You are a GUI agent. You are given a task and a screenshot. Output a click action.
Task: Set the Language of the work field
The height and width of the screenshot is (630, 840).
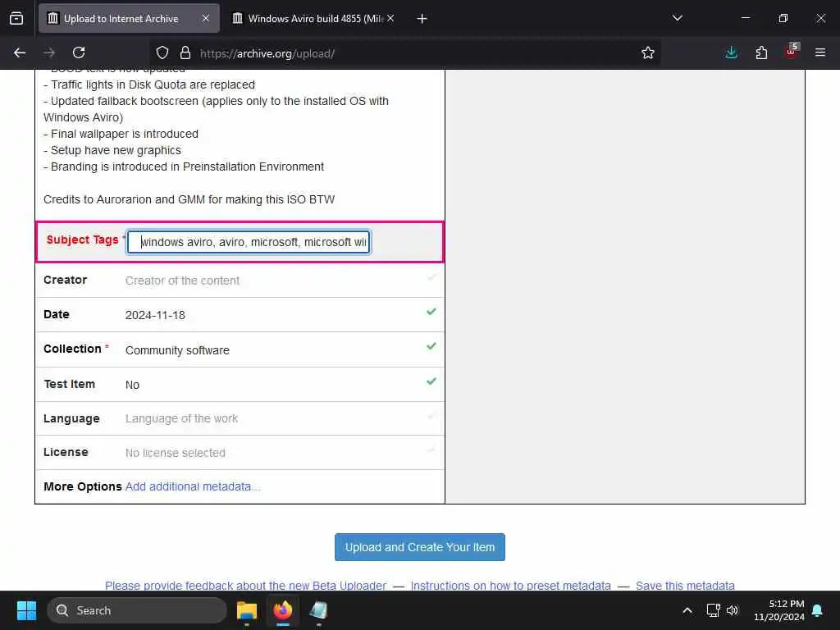coord(181,418)
